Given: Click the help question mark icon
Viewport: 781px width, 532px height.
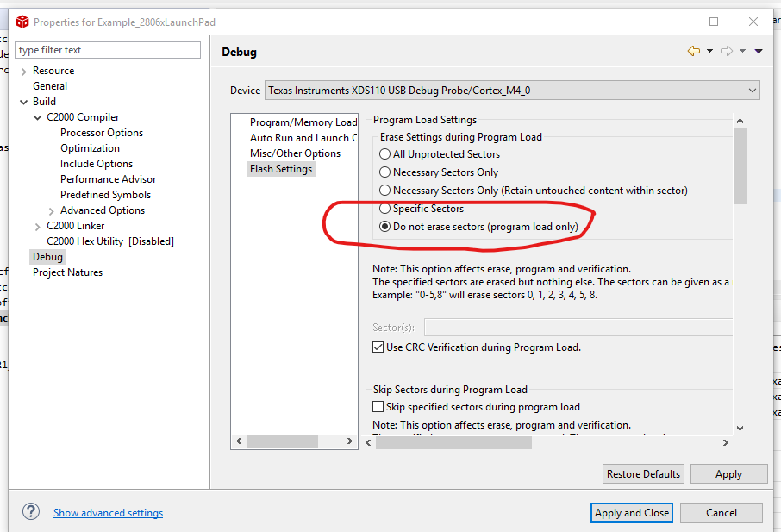Looking at the screenshot, I should (31, 511).
